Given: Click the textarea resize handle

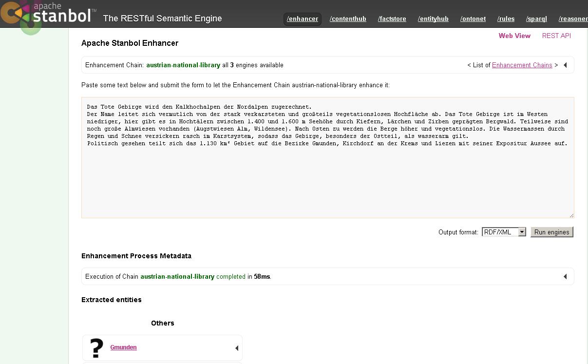Looking at the screenshot, I should click(571, 215).
